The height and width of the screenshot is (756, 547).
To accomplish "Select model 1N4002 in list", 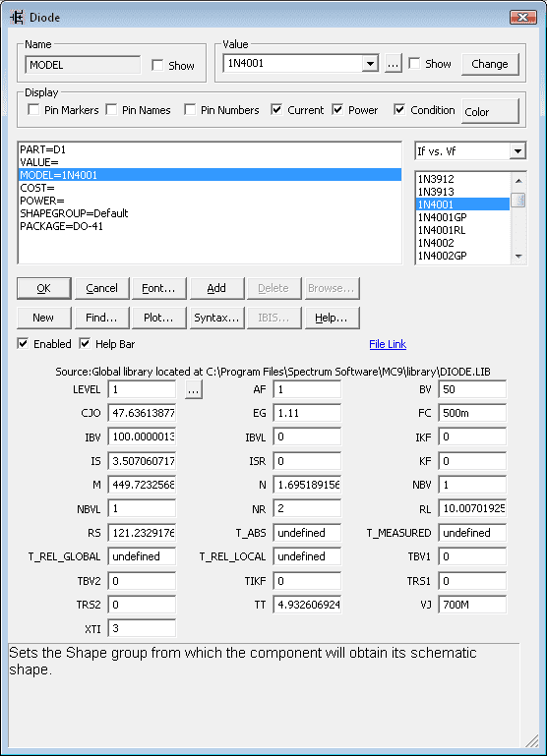I will click(462, 243).
